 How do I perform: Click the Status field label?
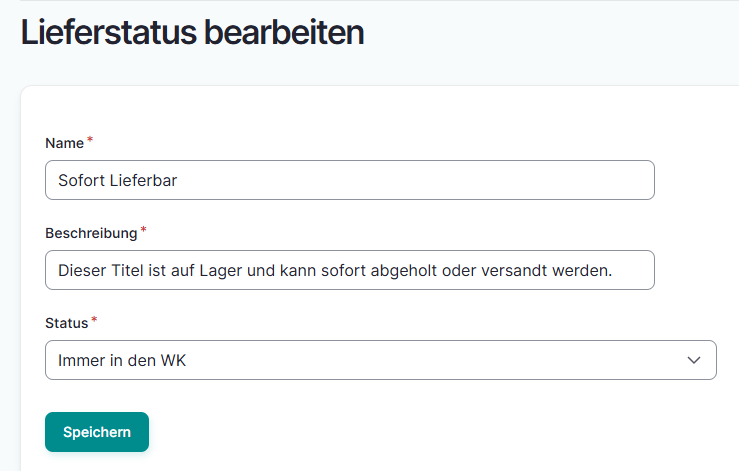(66, 323)
